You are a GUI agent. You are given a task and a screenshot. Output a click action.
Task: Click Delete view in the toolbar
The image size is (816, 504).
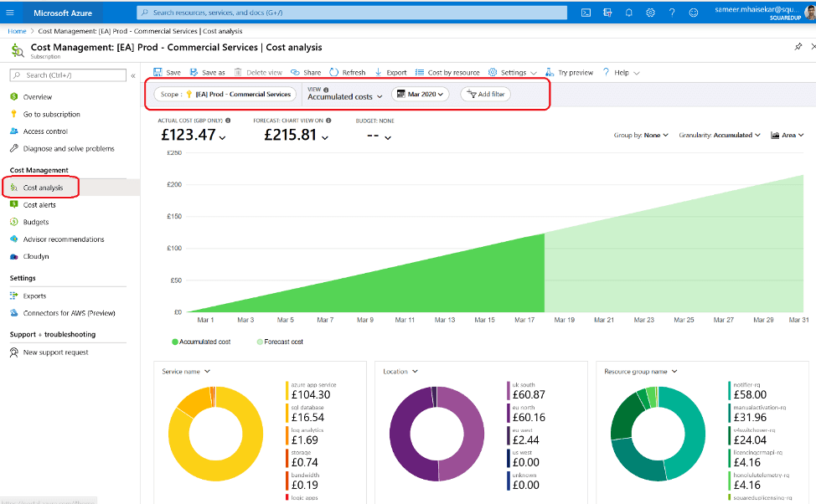click(x=258, y=72)
